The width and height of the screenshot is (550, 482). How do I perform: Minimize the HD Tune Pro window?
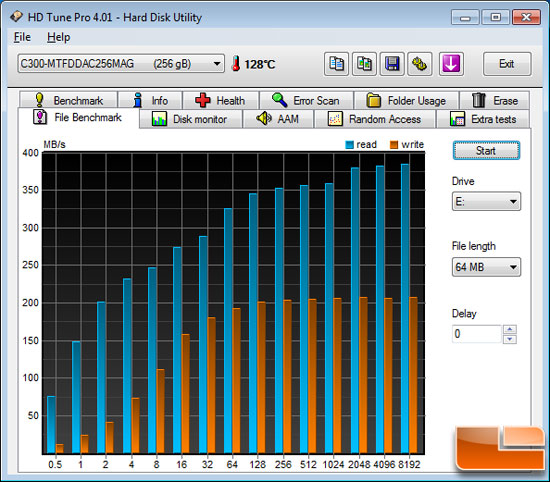(465, 17)
